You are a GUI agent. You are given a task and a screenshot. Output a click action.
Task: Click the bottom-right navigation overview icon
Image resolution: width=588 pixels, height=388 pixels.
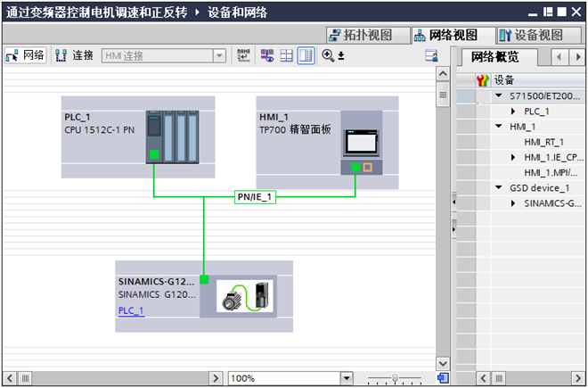click(x=444, y=378)
